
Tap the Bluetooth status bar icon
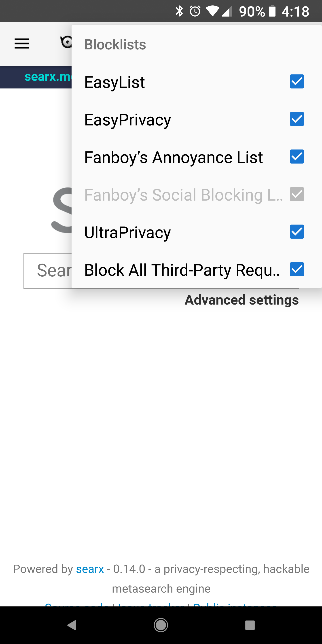[179, 11]
